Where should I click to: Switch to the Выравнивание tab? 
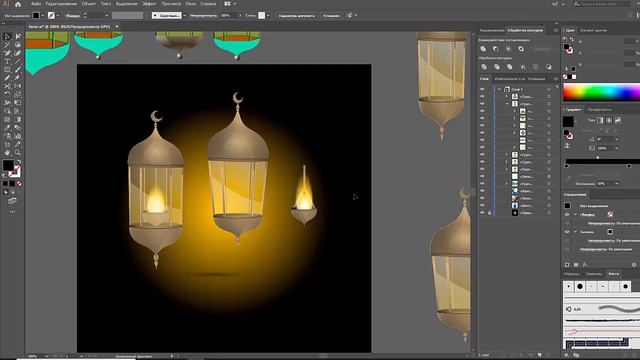click(x=492, y=30)
